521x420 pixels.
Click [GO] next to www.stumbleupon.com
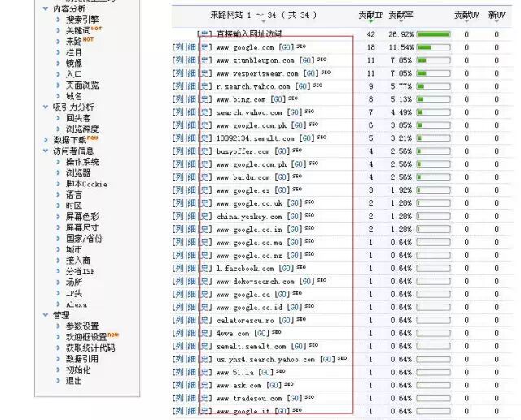[307, 60]
